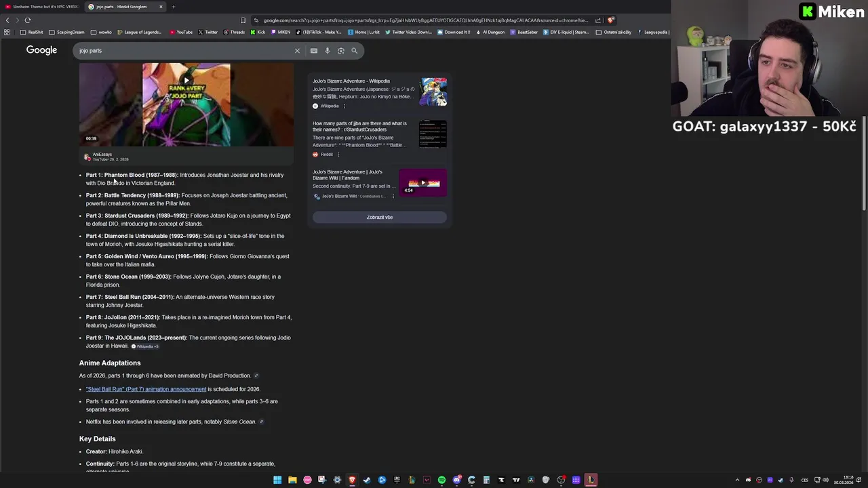
Task: Click the share icon in the address bar
Action: point(598,20)
